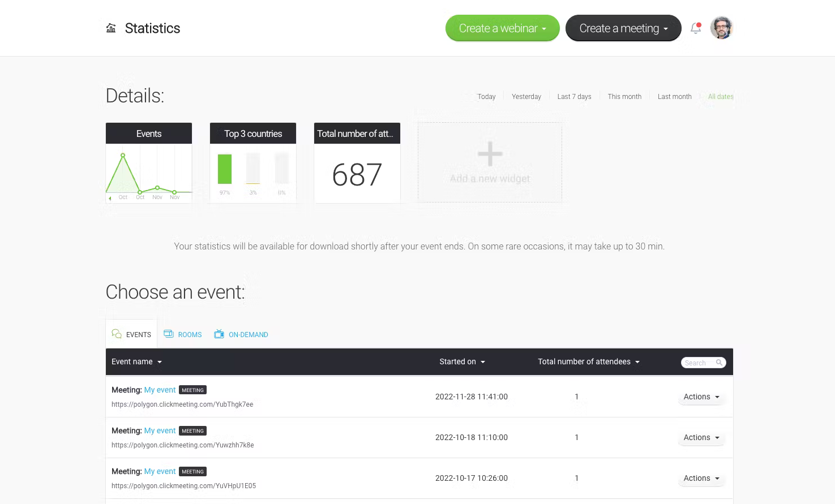
Task: Click the Rooms tab screen icon
Action: (169, 334)
